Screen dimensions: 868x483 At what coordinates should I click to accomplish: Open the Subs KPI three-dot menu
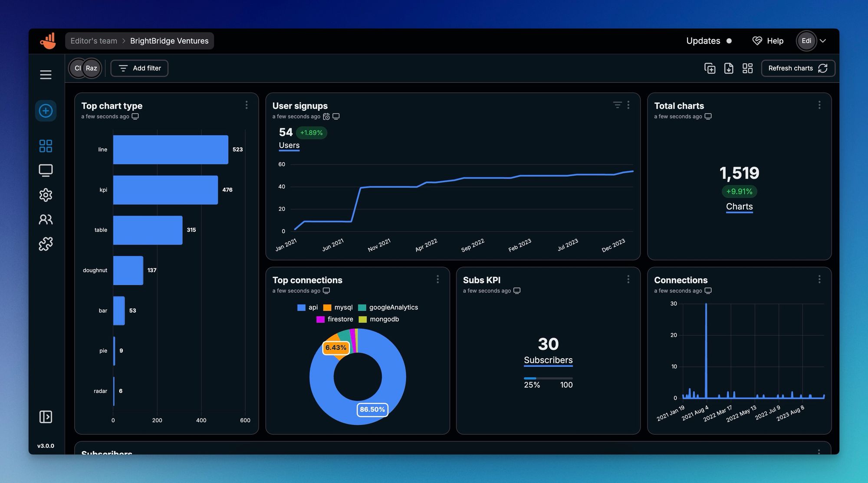point(628,279)
